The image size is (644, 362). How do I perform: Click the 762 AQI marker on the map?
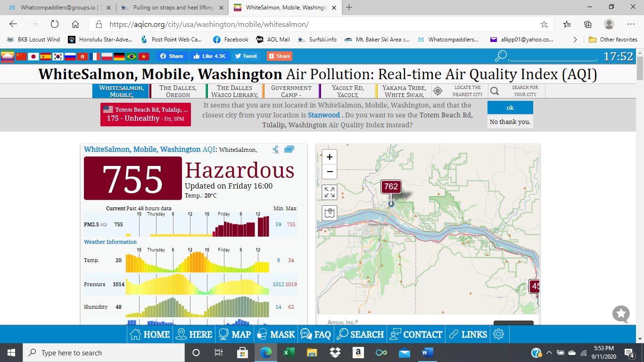[391, 187]
